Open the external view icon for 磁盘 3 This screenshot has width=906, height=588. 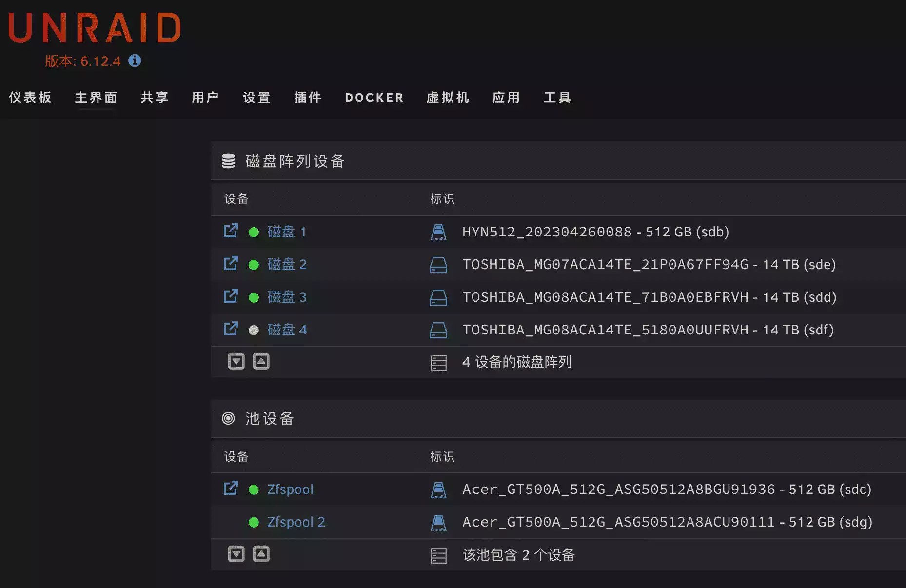(x=231, y=296)
